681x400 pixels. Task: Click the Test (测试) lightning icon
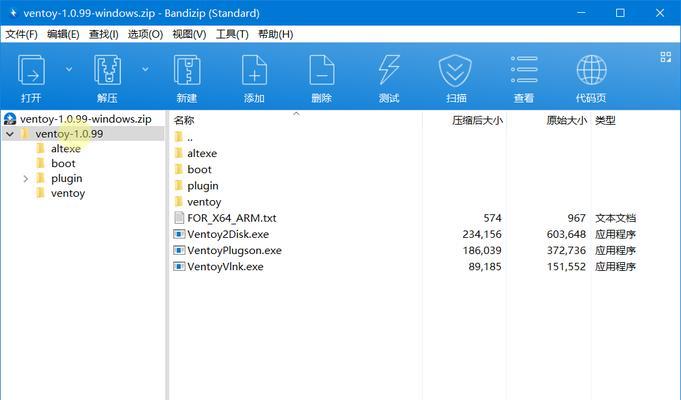click(389, 69)
